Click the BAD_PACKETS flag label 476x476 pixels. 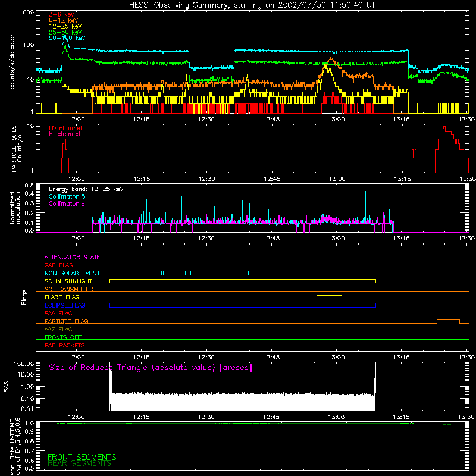65,345
